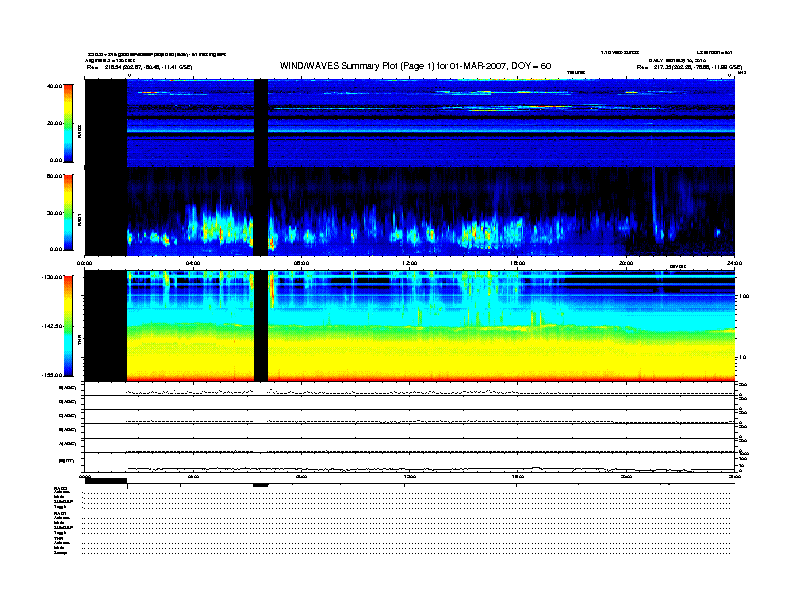Click the 16:00 tick label under RAD1 panel
792x612 pixels.
pyautogui.click(x=518, y=263)
